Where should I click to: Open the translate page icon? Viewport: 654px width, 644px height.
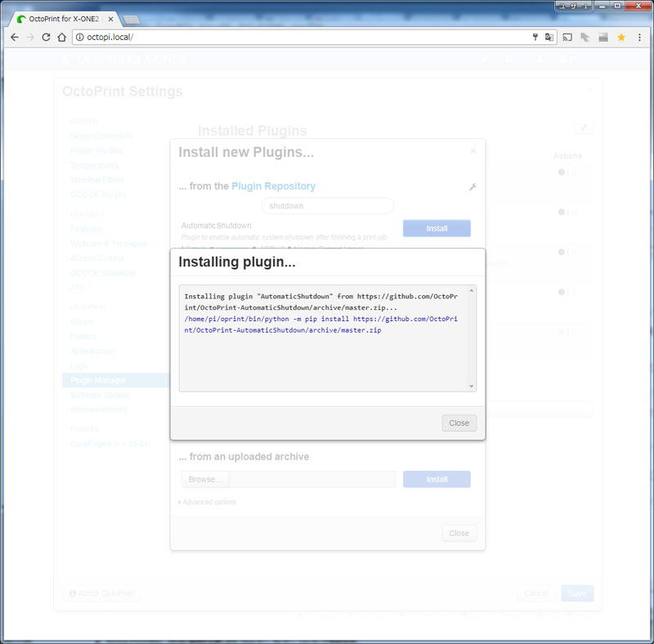(x=549, y=37)
